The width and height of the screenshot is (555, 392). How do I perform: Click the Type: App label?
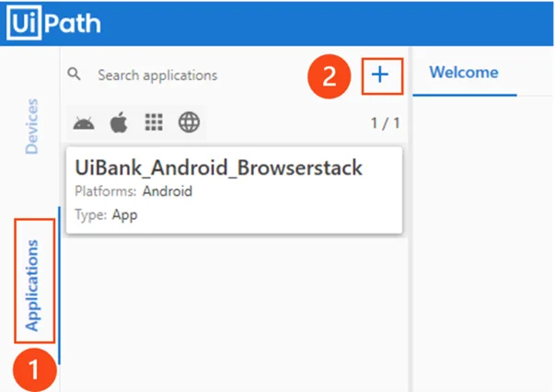(106, 214)
